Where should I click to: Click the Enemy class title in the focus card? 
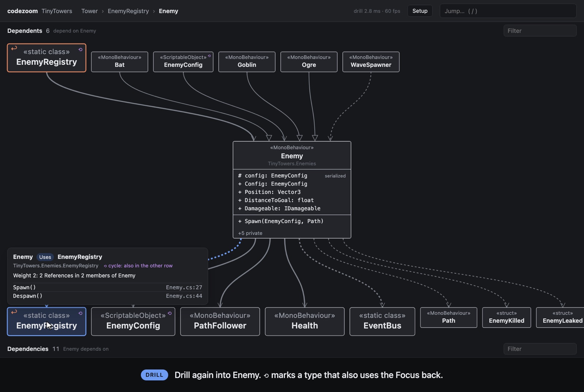click(292, 156)
